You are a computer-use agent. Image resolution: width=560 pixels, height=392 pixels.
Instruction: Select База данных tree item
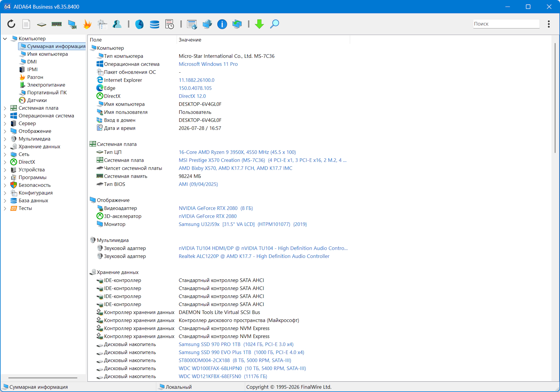coord(33,200)
